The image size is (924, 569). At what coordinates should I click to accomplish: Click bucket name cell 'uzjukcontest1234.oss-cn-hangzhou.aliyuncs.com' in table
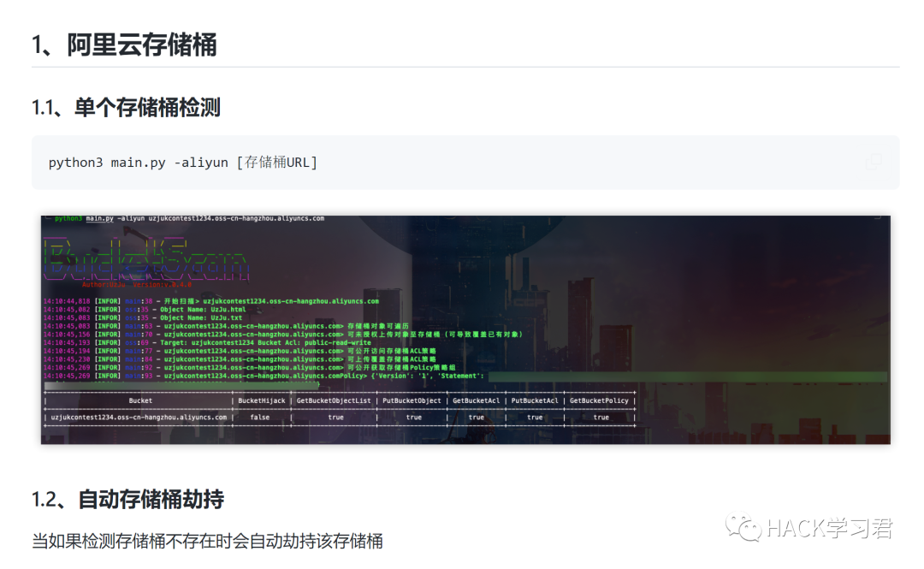click(x=139, y=417)
